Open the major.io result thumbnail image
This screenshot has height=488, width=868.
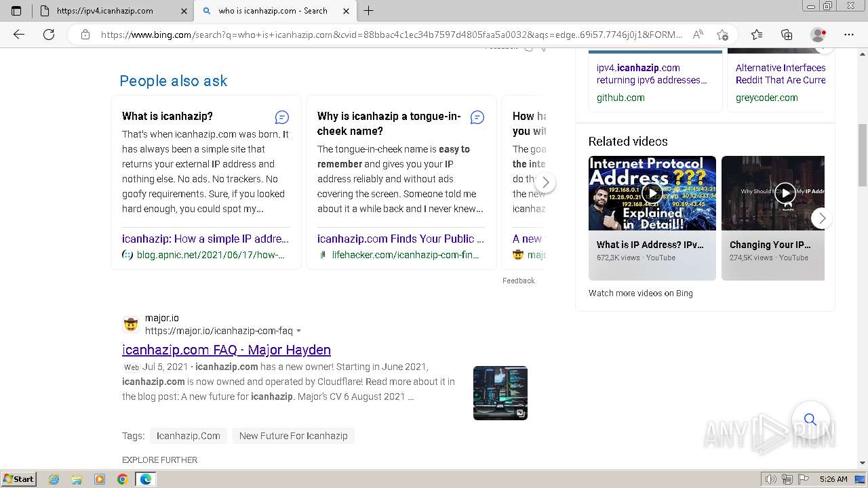(x=500, y=393)
